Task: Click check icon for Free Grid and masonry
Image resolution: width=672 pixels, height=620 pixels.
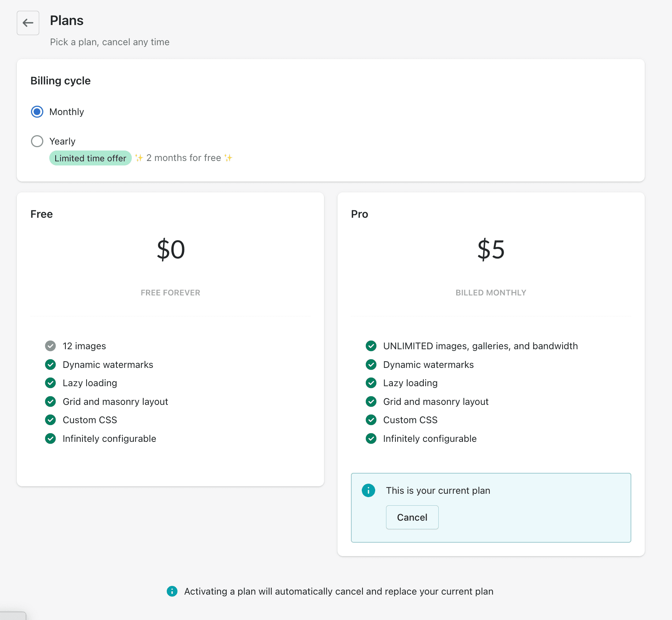Action: pyautogui.click(x=50, y=402)
